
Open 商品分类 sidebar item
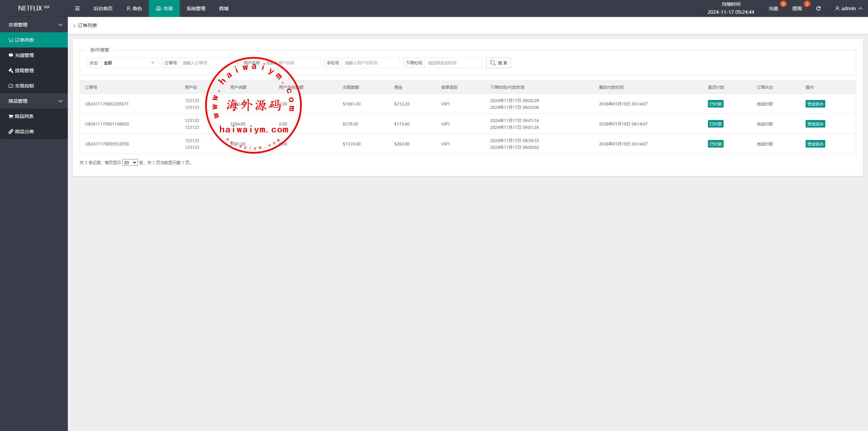(x=24, y=132)
